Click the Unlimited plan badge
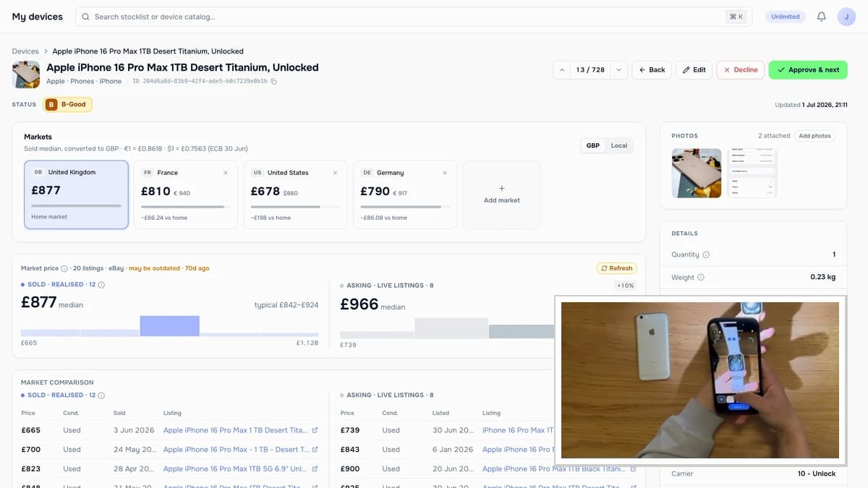 pos(786,17)
